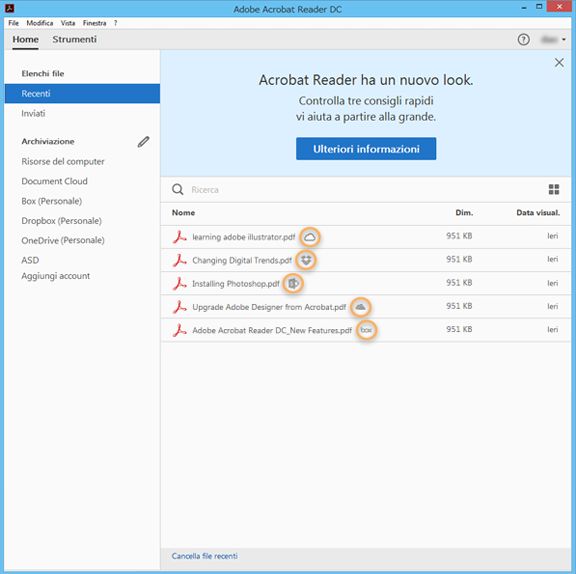Select Recenti in the file lists
The height and width of the screenshot is (574, 576).
tap(82, 93)
